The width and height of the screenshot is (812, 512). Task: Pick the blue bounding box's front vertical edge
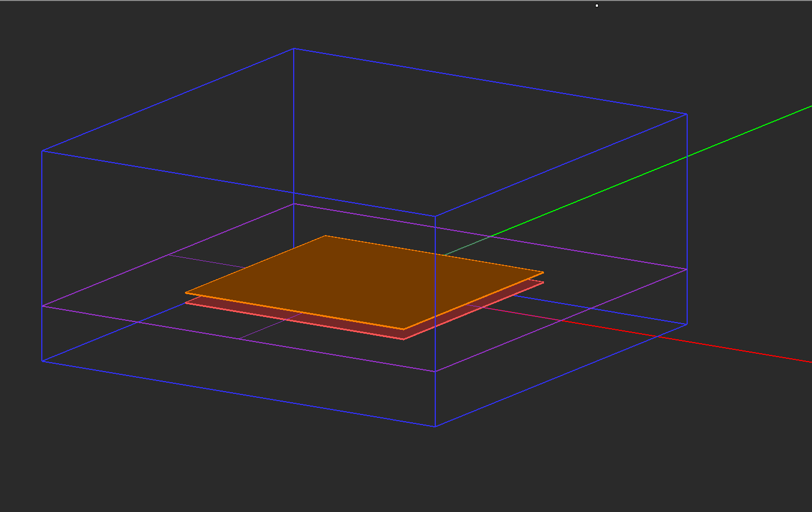click(435, 321)
